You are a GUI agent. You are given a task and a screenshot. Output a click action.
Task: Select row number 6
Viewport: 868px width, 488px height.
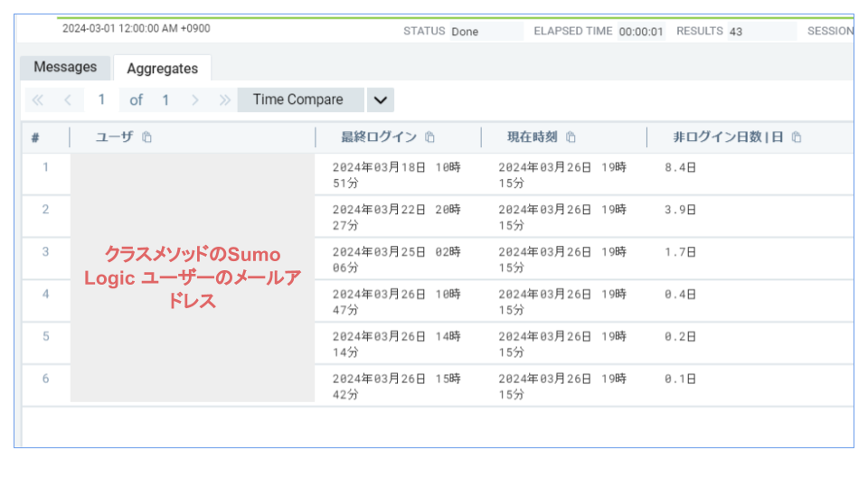pyautogui.click(x=45, y=379)
